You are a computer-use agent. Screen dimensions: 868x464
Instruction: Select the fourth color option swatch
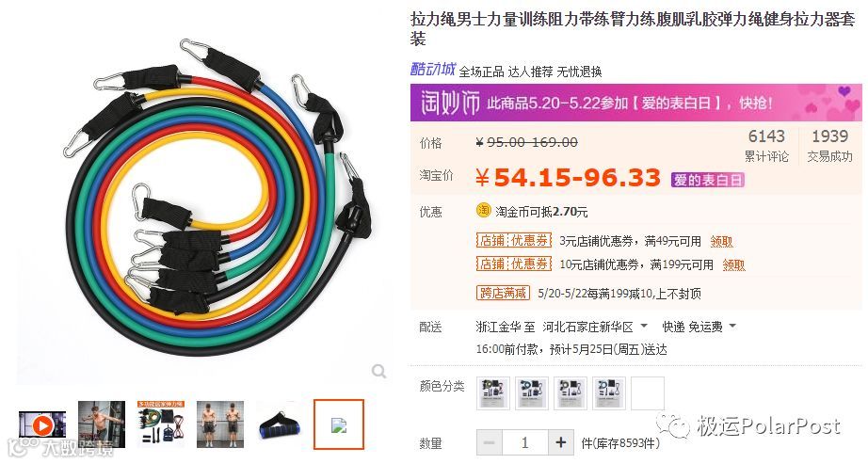[609, 393]
